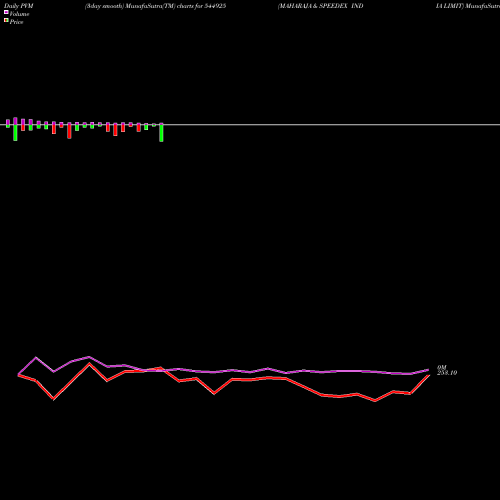Click the red price line's lowest dip on the left

pyautogui.click(x=53, y=399)
